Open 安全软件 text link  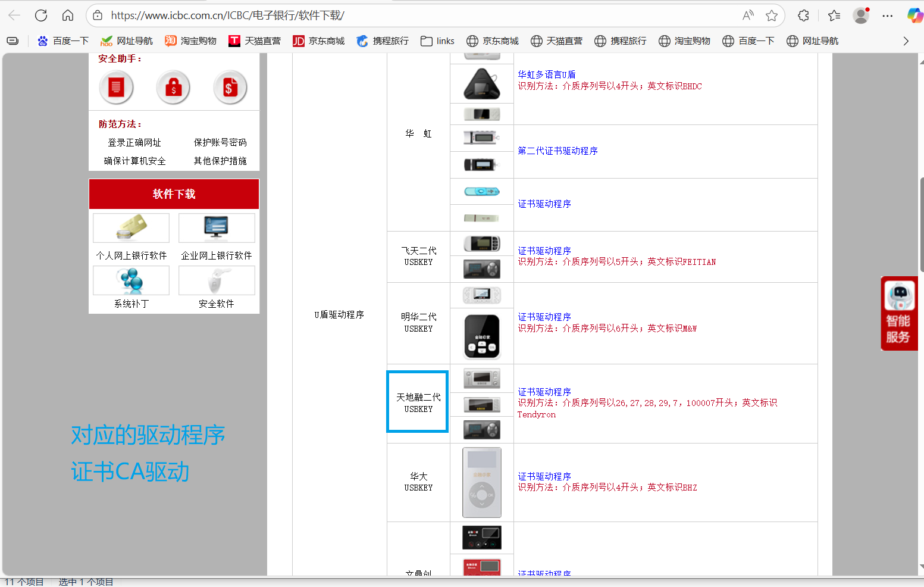(217, 304)
